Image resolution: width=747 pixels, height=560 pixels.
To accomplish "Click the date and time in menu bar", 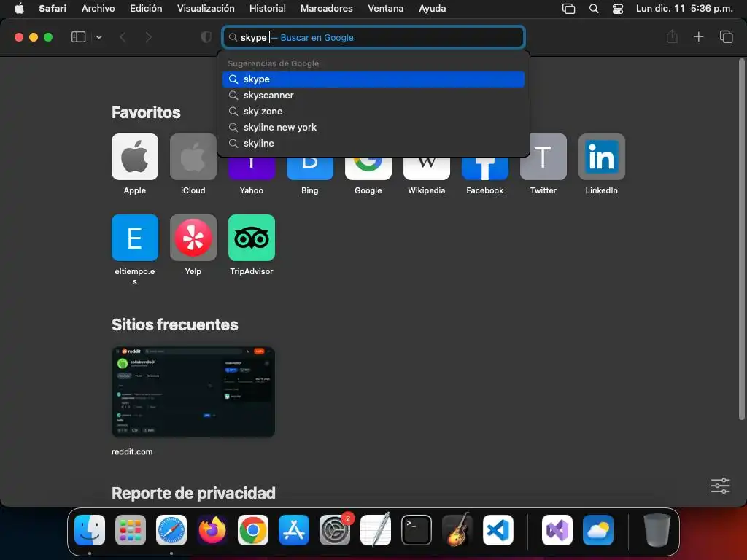I will [x=684, y=8].
